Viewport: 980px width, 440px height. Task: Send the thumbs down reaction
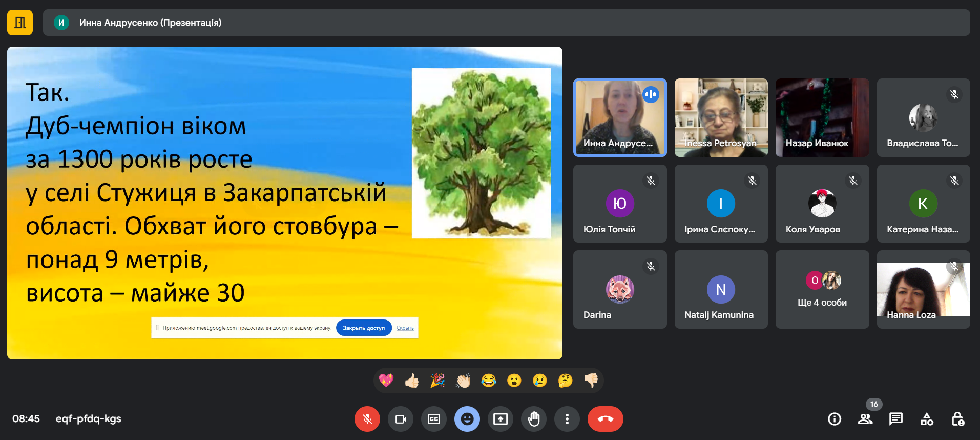[x=591, y=381]
